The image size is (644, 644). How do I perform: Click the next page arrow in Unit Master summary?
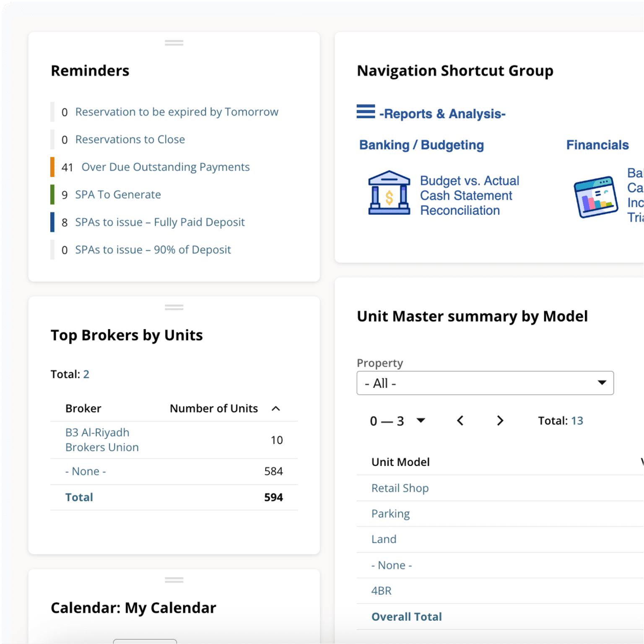[x=500, y=421]
